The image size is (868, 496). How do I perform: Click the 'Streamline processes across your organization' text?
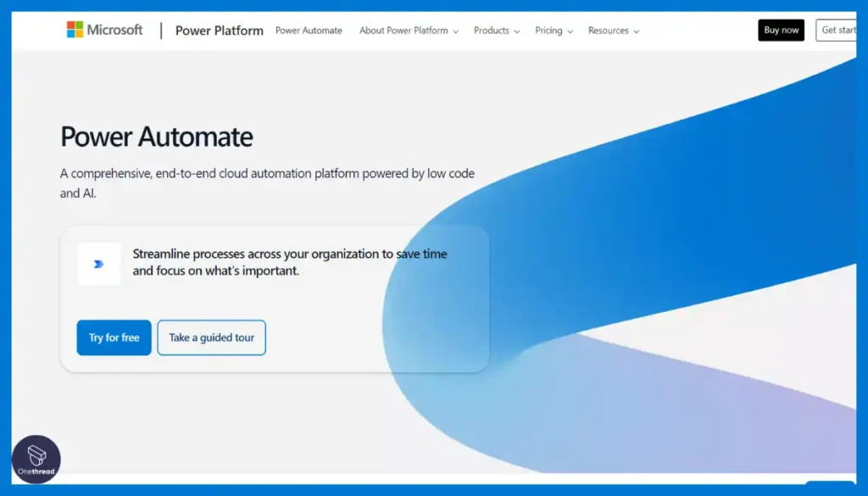[290, 262]
